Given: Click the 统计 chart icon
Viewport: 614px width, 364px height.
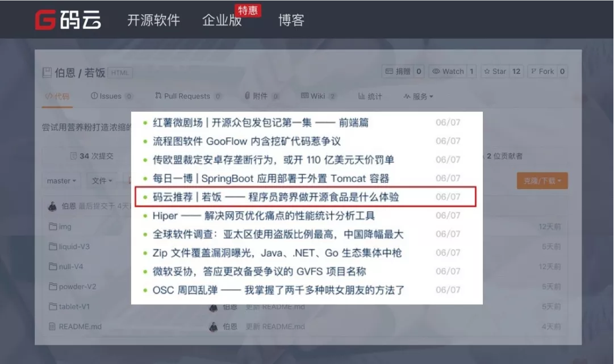Looking at the screenshot, I should click(361, 96).
